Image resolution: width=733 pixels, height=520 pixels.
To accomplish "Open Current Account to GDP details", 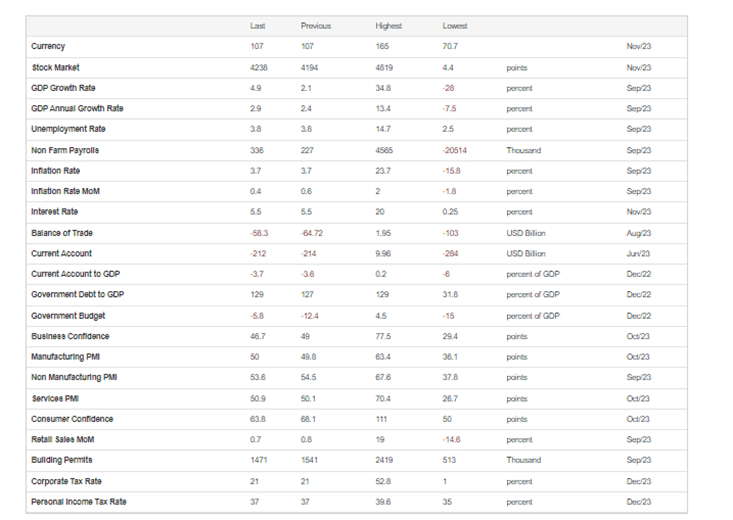I will tap(75, 274).
